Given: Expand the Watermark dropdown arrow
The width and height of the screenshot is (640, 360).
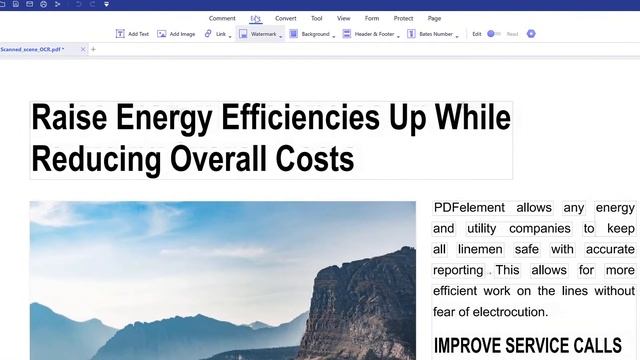Looking at the screenshot, I should (x=281, y=37).
